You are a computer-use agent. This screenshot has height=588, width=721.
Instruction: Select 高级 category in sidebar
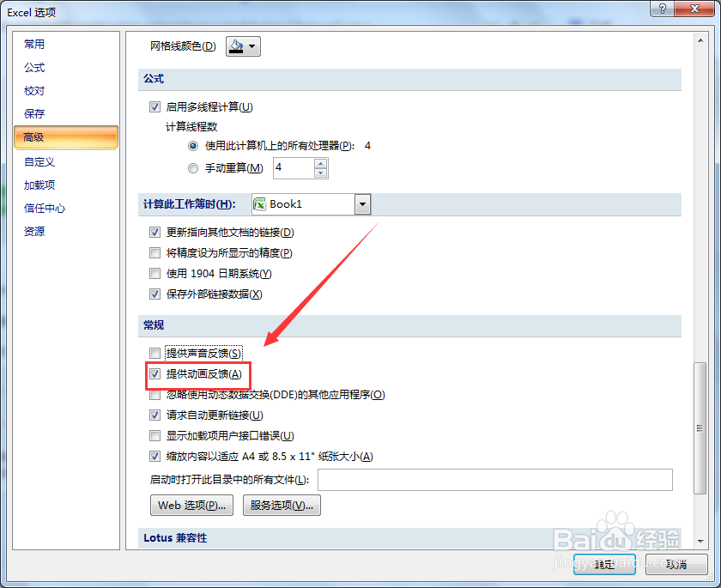tap(66, 137)
